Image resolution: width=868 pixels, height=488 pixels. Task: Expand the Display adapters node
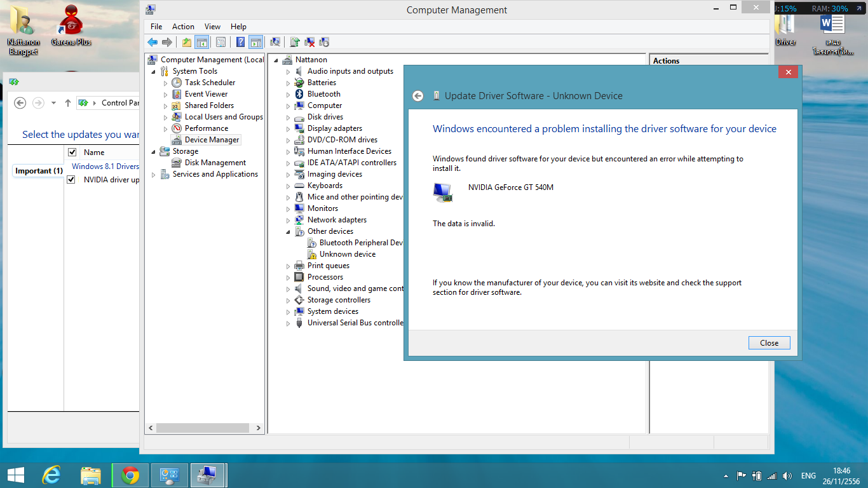click(x=288, y=129)
